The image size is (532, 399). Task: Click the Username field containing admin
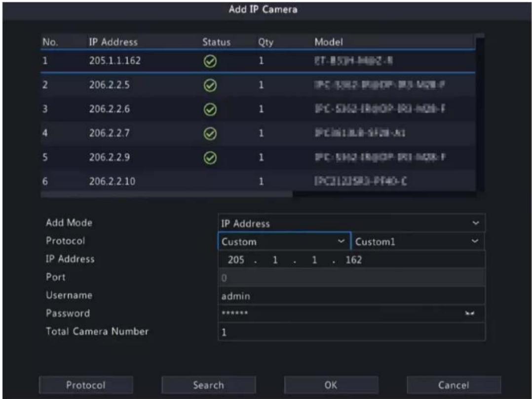coord(351,296)
